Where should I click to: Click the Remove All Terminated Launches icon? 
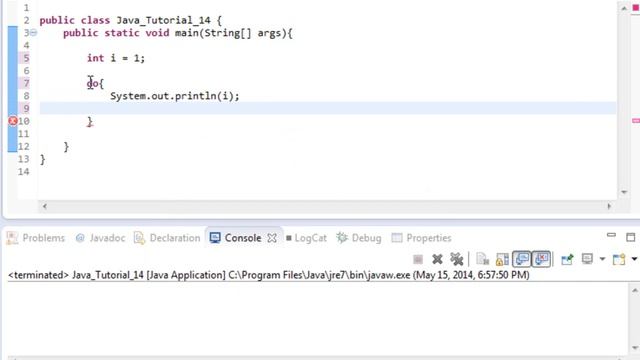tap(457, 259)
